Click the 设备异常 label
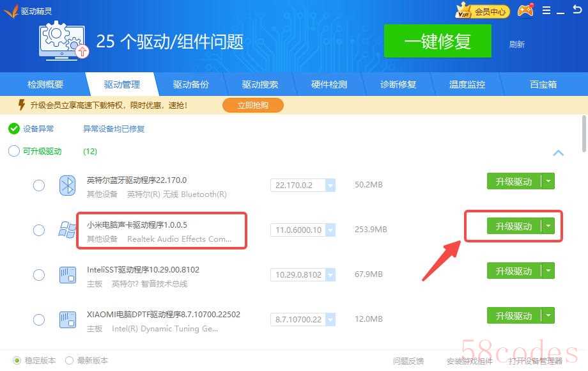The image size is (588, 371). point(38,129)
